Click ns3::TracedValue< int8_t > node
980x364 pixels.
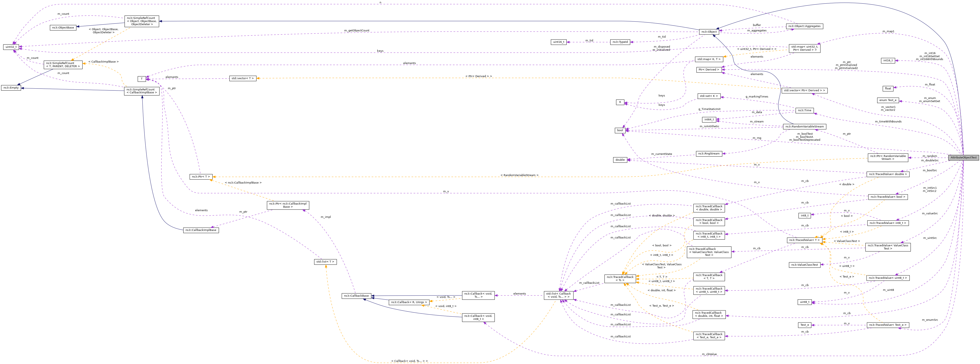coord(888,223)
